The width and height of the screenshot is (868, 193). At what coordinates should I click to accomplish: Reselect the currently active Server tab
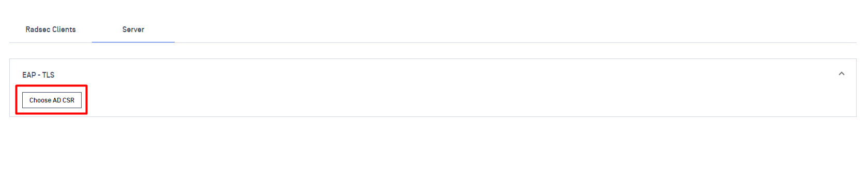click(x=133, y=29)
